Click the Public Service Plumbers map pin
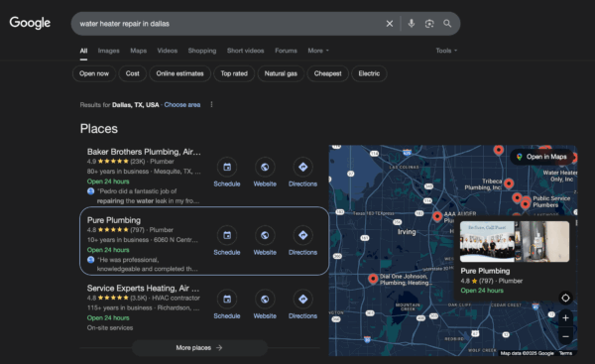The image size is (595, 364). pyautogui.click(x=526, y=204)
